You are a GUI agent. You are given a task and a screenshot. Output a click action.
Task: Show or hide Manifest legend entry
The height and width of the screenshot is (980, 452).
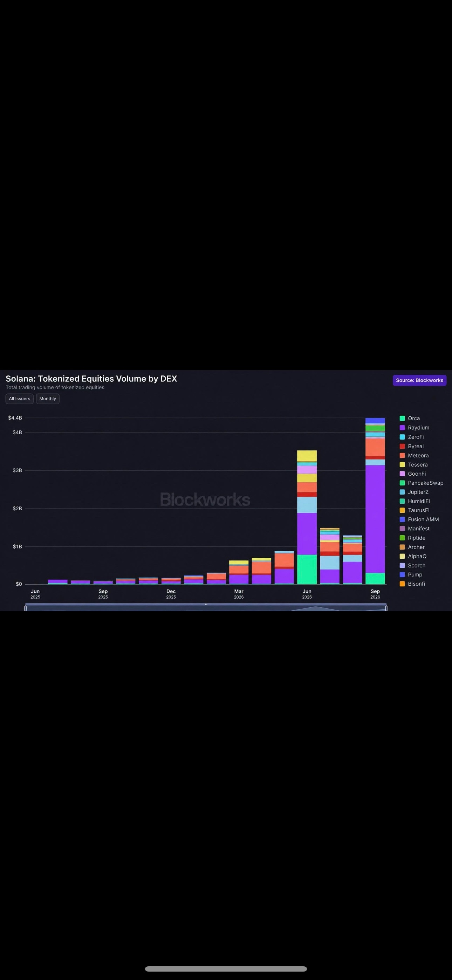(x=414, y=529)
